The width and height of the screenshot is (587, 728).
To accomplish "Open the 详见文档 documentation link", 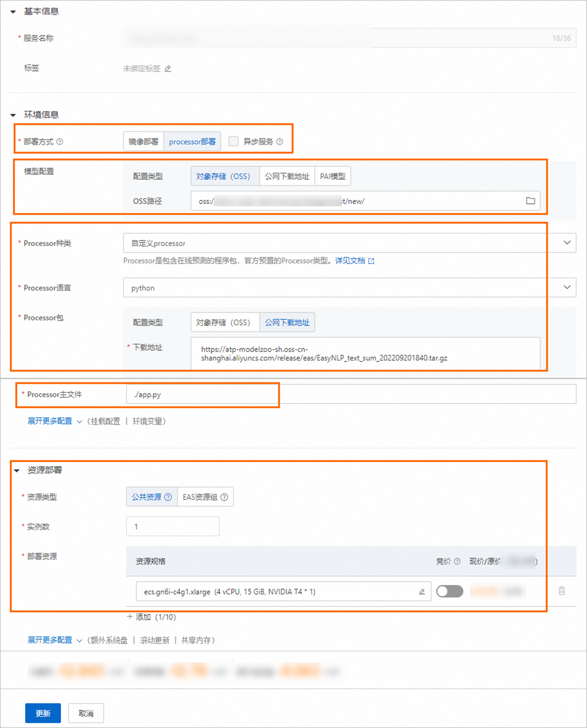I will 350,261.
